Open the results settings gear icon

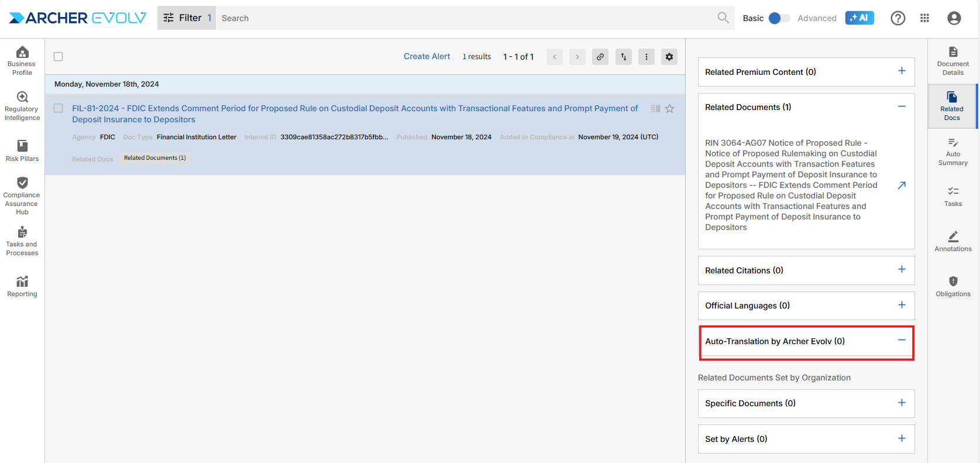pyautogui.click(x=669, y=57)
